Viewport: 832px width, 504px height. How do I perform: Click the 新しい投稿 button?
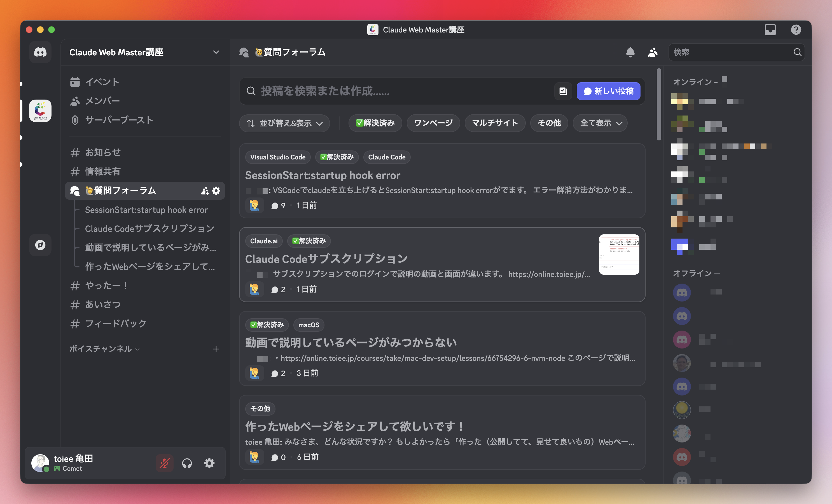608,91
